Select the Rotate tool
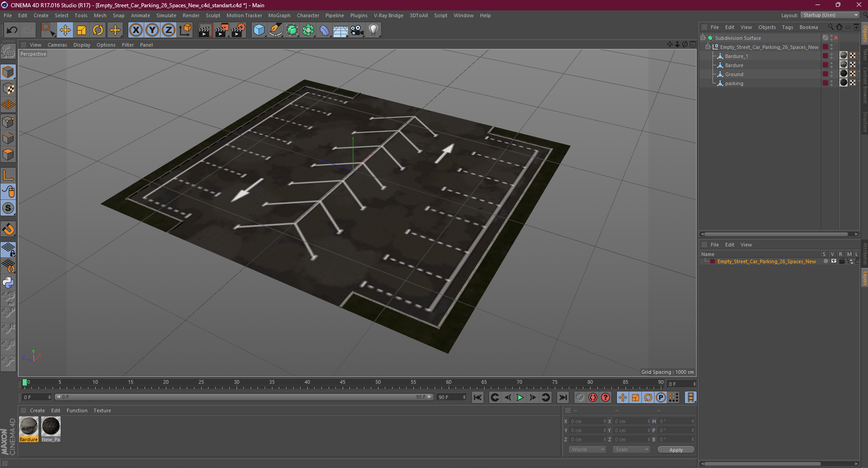This screenshot has width=868, height=468. tap(98, 30)
